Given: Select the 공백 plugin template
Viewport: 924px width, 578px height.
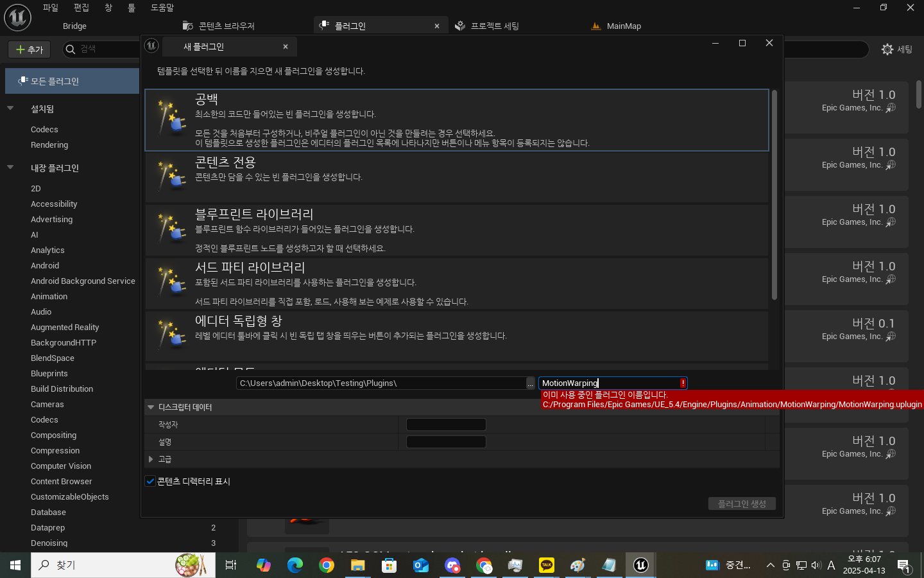Looking at the screenshot, I should click(x=457, y=120).
